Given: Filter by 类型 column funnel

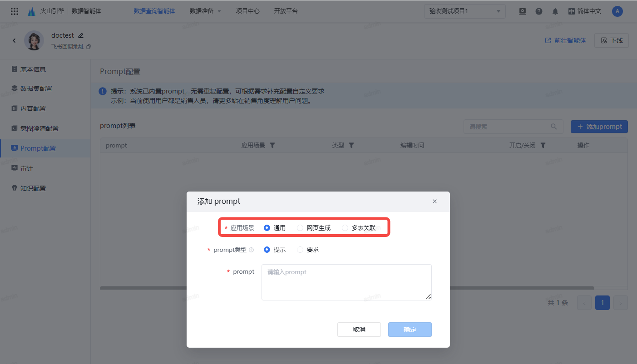Looking at the screenshot, I should (x=351, y=145).
